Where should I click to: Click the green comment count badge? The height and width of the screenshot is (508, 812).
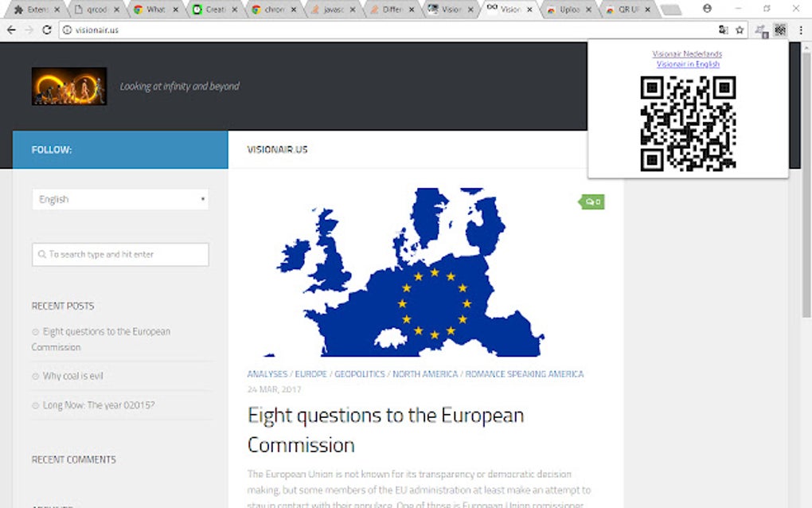pos(591,202)
